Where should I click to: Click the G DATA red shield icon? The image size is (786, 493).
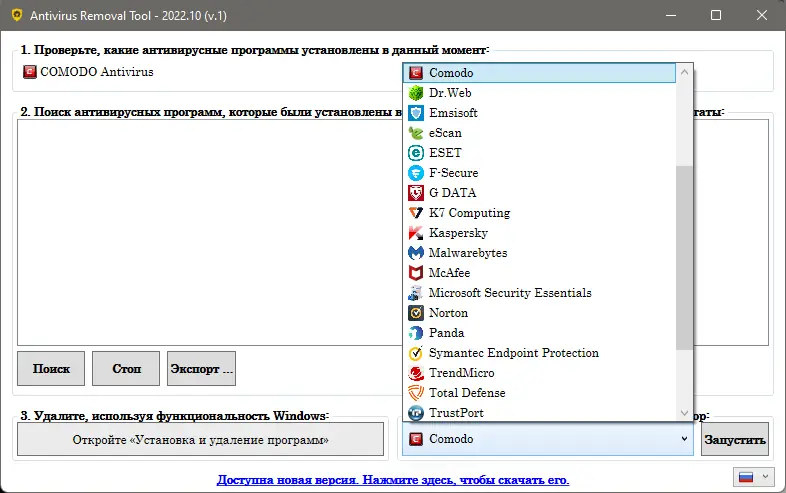(x=416, y=193)
